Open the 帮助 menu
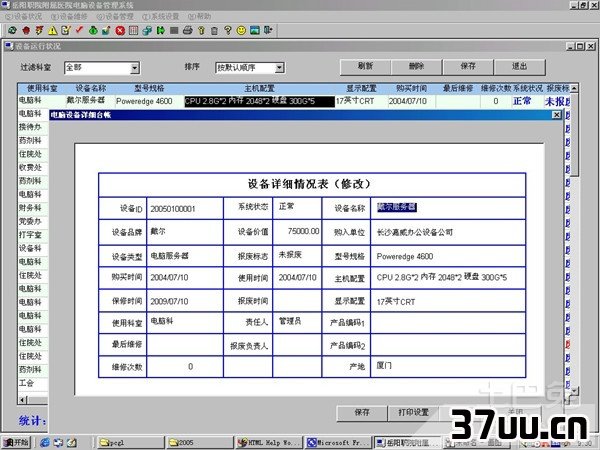Image resolution: width=600 pixels, height=450 pixels. tap(199, 16)
